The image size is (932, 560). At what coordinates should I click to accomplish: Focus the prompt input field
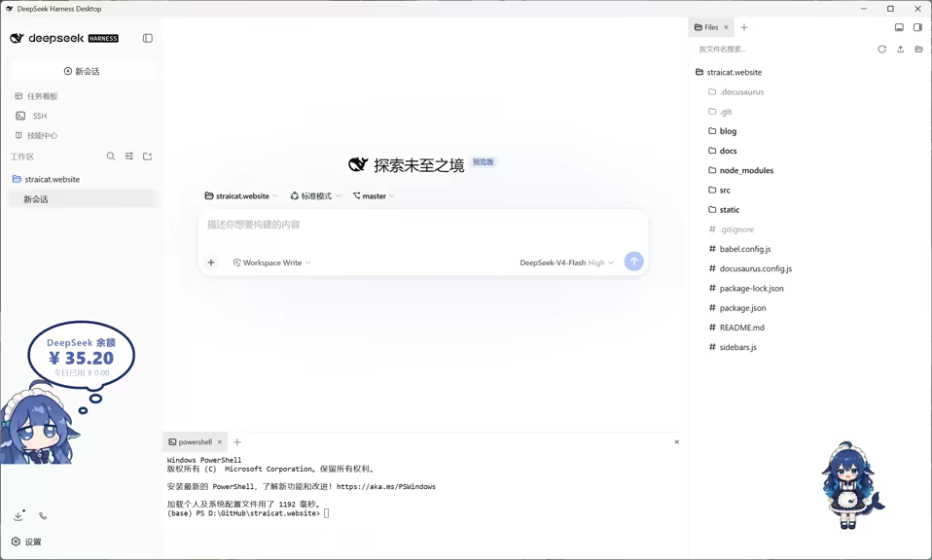(x=423, y=225)
